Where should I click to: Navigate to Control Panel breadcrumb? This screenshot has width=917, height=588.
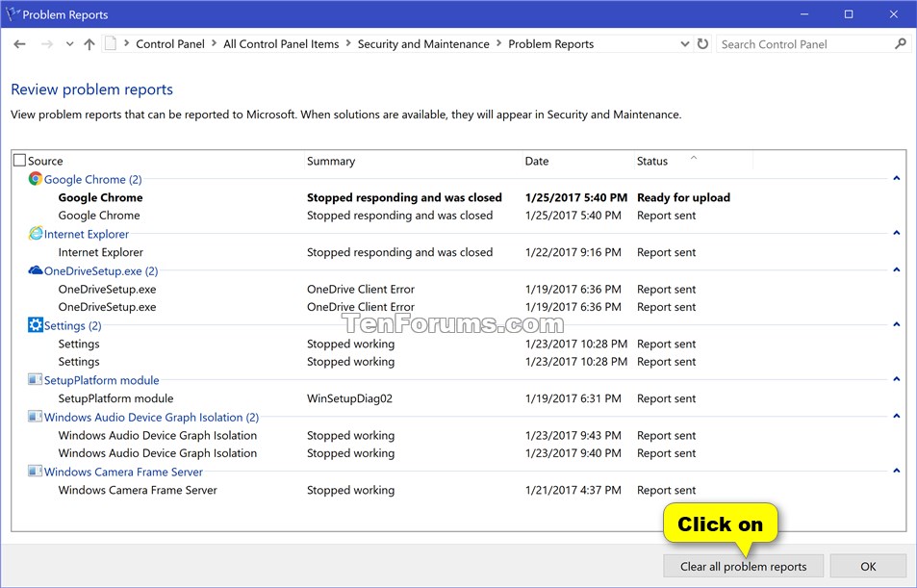pos(170,44)
